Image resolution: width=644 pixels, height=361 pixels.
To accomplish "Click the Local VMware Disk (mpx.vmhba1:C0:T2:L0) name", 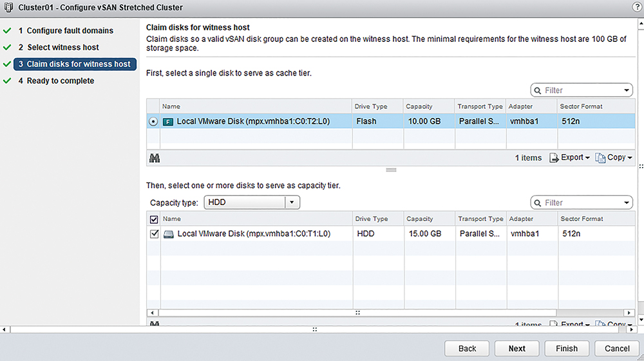I will tap(253, 122).
